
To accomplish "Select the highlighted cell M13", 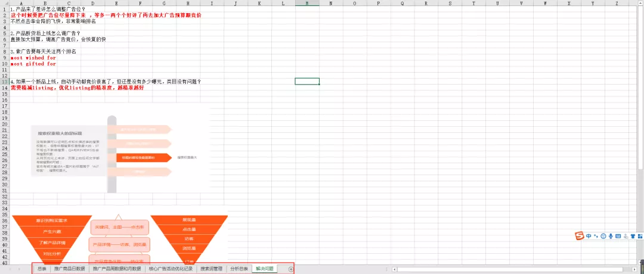I will pyautogui.click(x=307, y=81).
